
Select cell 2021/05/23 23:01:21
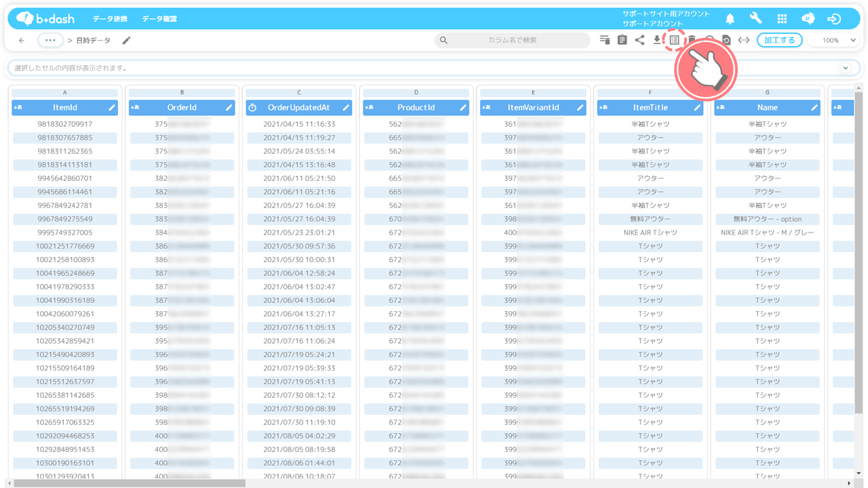point(298,233)
